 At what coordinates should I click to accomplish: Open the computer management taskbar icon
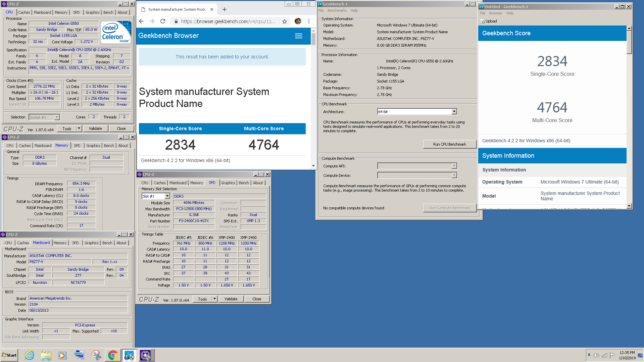[x=79, y=355]
